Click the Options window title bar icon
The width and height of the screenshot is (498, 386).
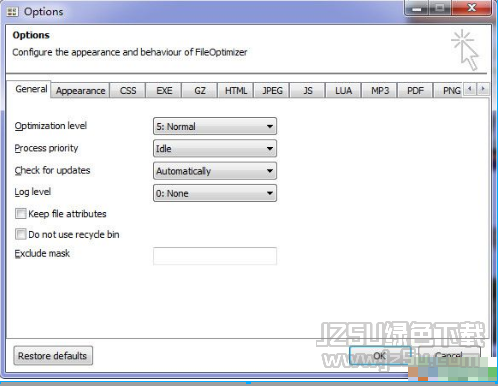point(12,12)
